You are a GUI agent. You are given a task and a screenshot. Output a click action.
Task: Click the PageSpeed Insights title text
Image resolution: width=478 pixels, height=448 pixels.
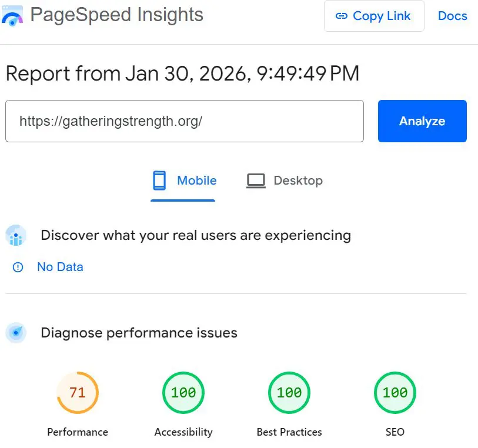click(x=116, y=15)
